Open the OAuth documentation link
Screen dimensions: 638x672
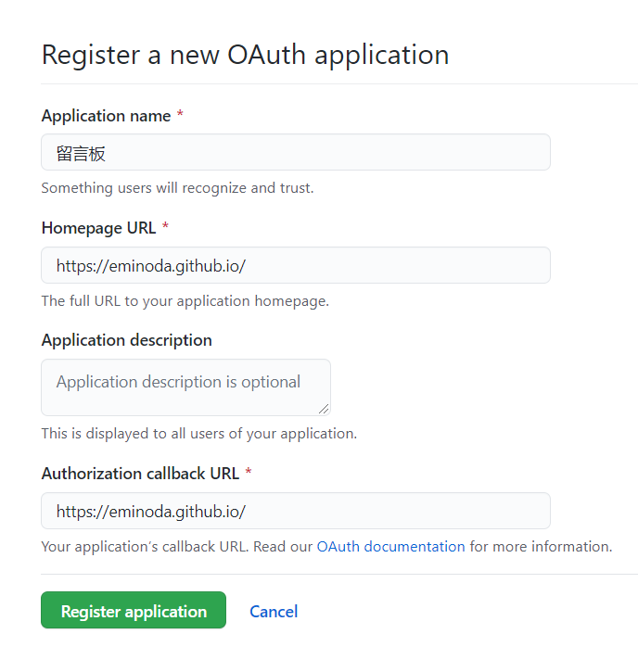390,547
